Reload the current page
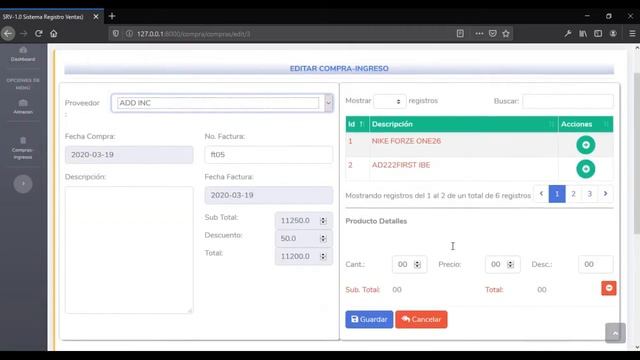The height and width of the screenshot is (360, 640). point(39,33)
